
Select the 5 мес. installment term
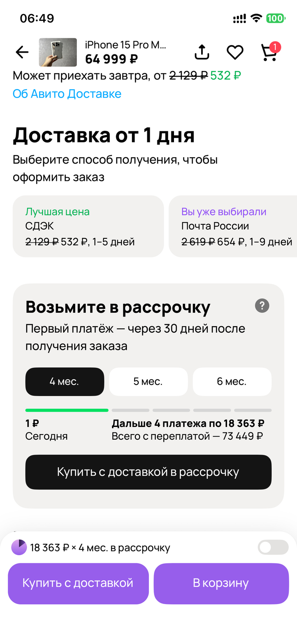click(x=148, y=381)
